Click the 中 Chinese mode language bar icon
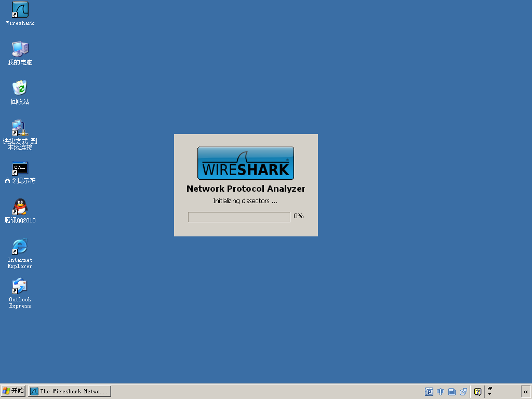Screen dimensions: 532x399 [x=441, y=392]
